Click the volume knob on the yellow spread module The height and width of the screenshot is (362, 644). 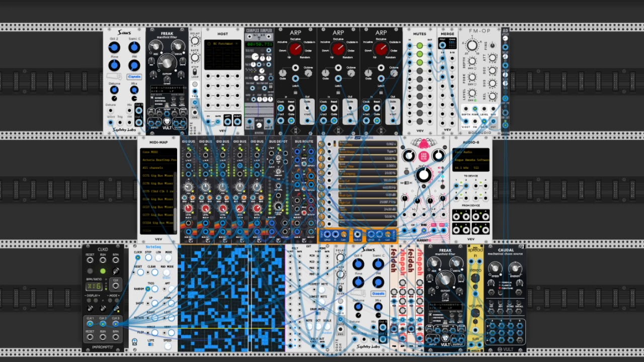click(x=475, y=312)
